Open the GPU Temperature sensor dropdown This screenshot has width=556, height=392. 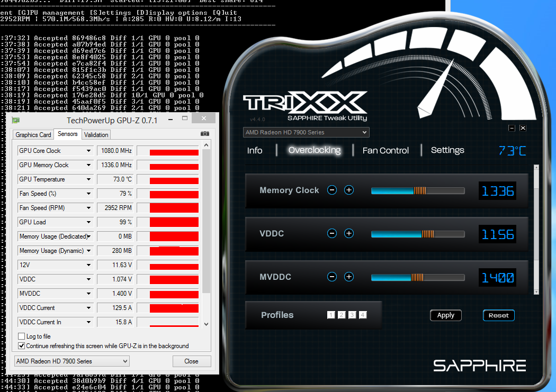(x=88, y=179)
